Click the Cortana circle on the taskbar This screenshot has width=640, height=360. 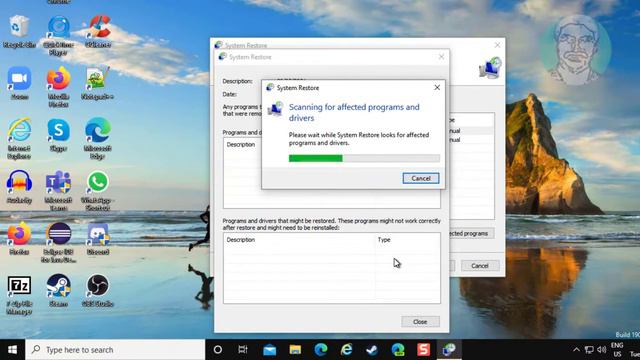click(218, 350)
